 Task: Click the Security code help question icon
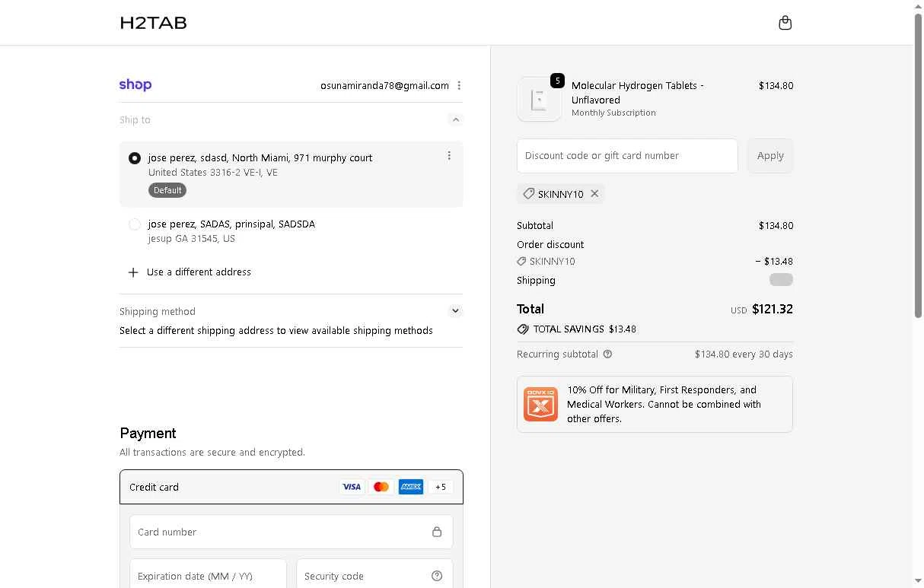click(437, 576)
